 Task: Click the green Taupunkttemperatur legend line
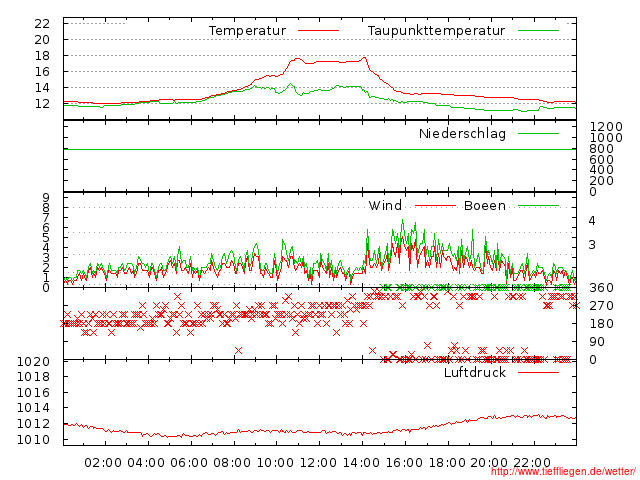538,31
